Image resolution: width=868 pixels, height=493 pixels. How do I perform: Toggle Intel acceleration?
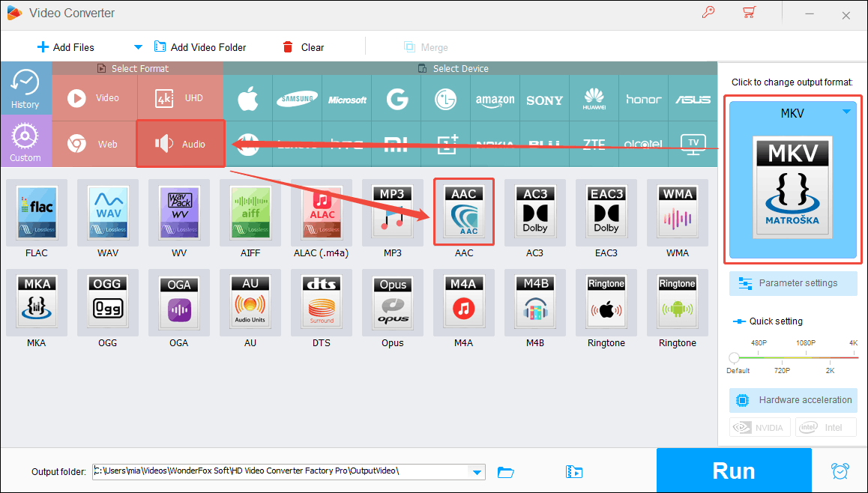click(825, 426)
